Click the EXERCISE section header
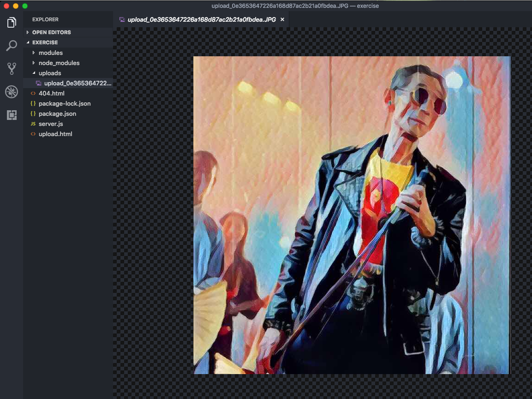 [x=68, y=42]
